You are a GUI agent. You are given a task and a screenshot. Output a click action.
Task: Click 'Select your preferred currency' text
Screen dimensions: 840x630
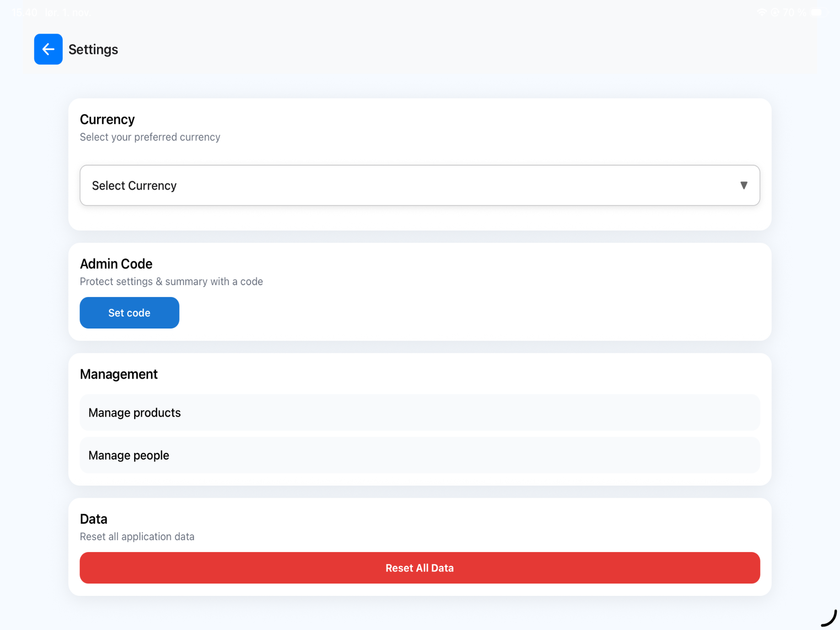150,137
